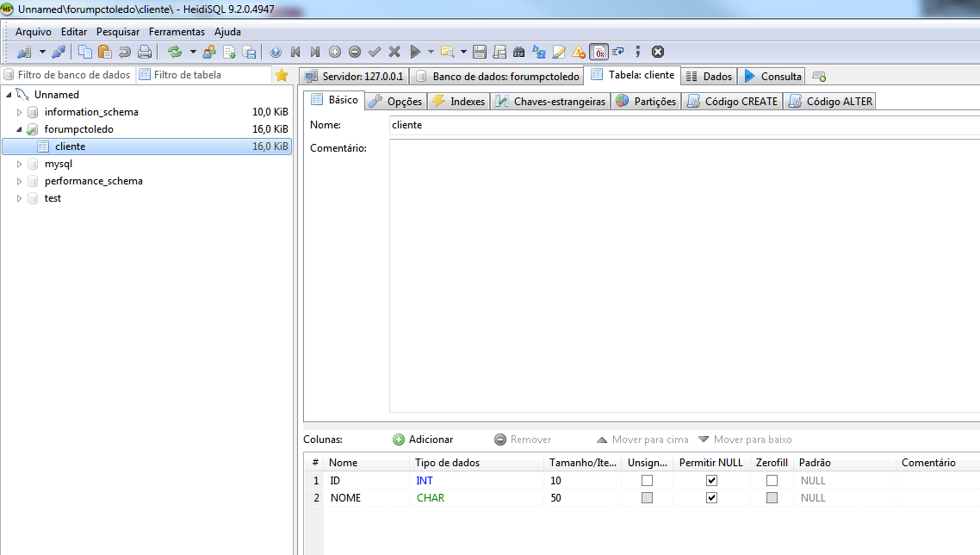This screenshot has height=555, width=980.
Task: Expand the information_schema database
Action: coord(19,112)
